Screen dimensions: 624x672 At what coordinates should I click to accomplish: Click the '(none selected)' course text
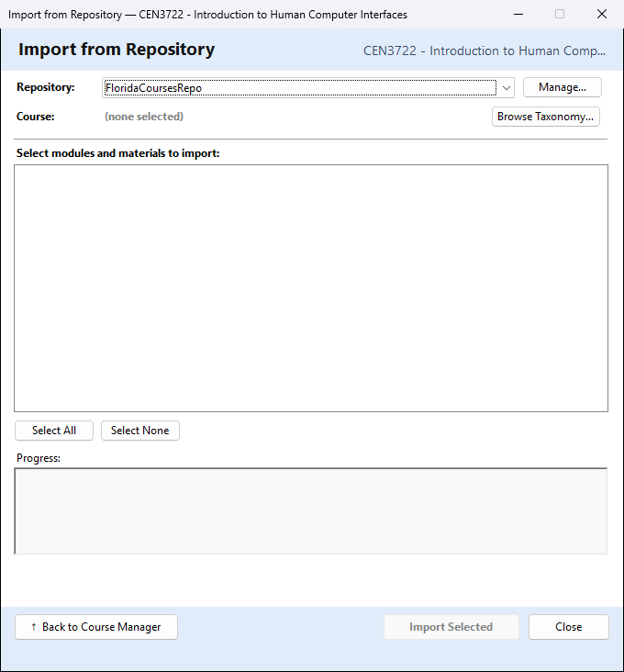coord(144,117)
